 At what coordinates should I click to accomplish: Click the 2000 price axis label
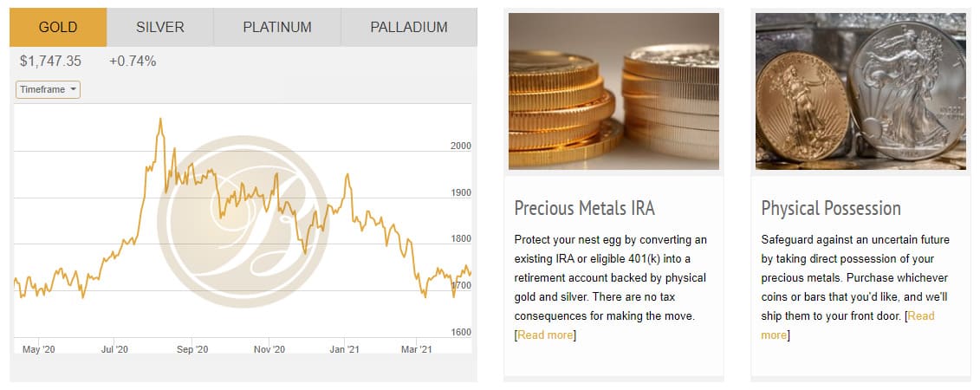(x=461, y=146)
